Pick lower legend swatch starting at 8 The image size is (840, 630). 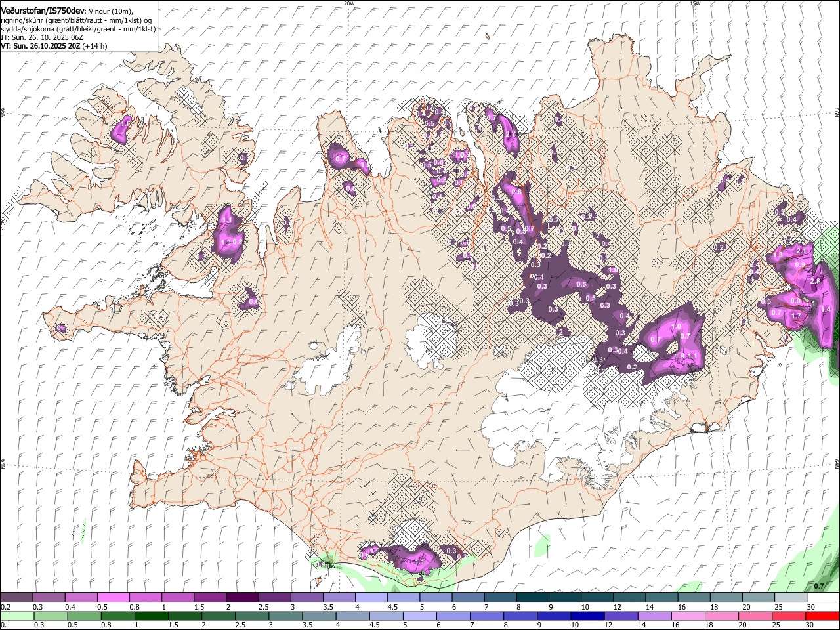tap(520, 616)
